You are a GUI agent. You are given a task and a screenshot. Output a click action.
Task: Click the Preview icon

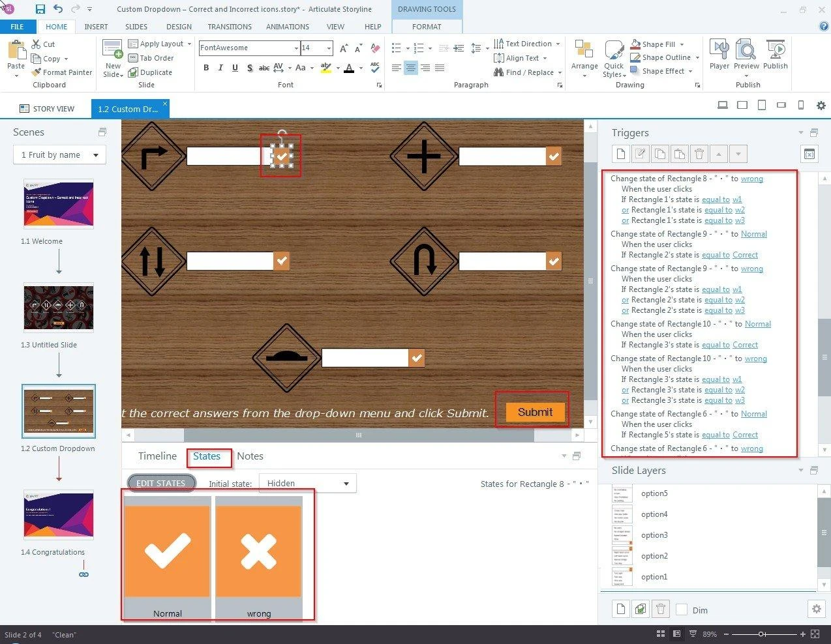pos(746,50)
